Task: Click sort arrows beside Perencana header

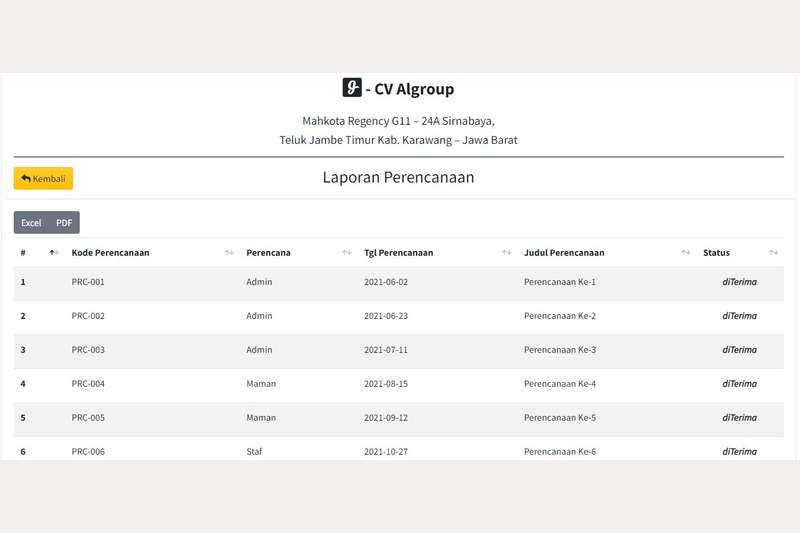Action: click(x=347, y=253)
